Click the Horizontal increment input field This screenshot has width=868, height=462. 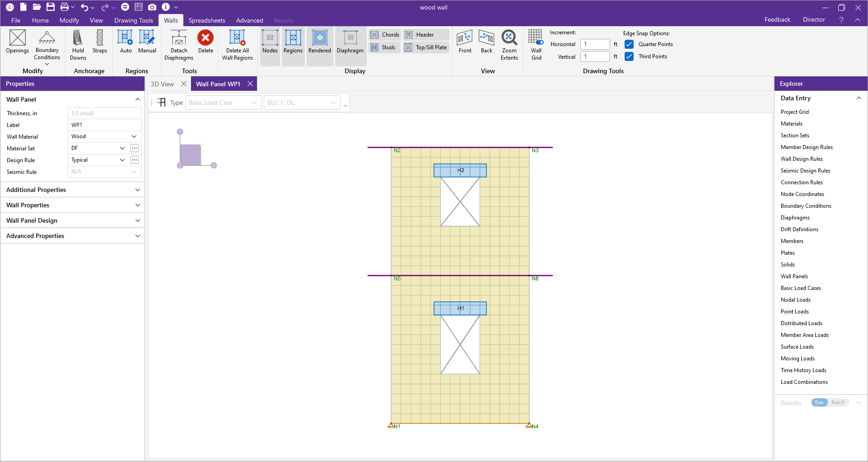click(x=595, y=44)
